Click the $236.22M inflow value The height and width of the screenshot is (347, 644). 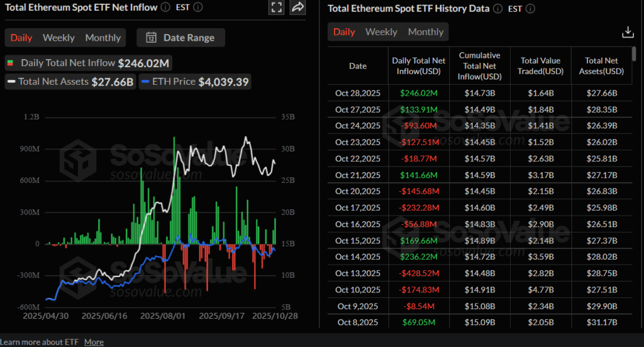(418, 256)
